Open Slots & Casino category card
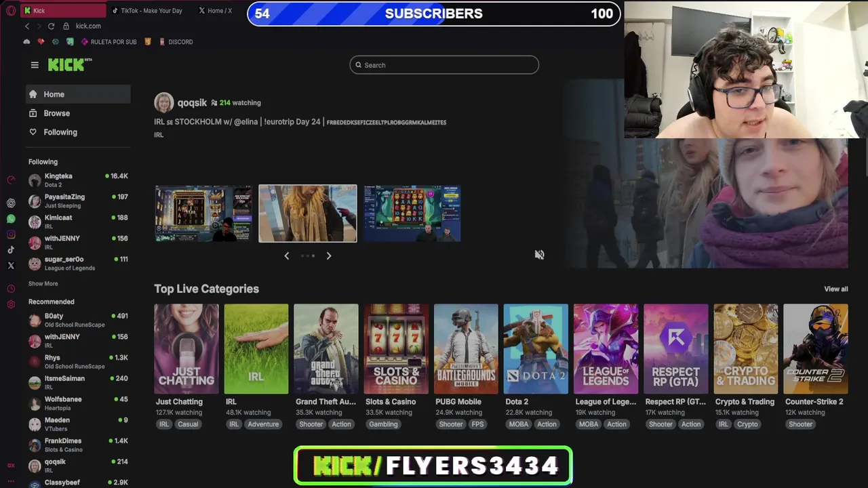 (396, 349)
